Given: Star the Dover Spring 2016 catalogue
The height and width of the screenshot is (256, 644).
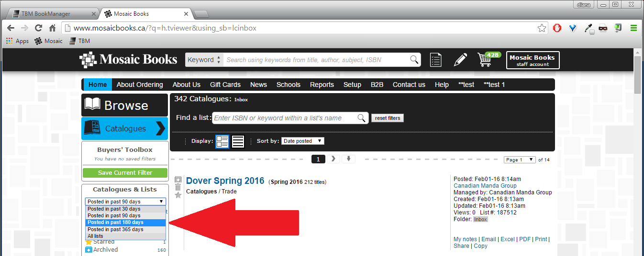Looking at the screenshot, I should [x=178, y=195].
